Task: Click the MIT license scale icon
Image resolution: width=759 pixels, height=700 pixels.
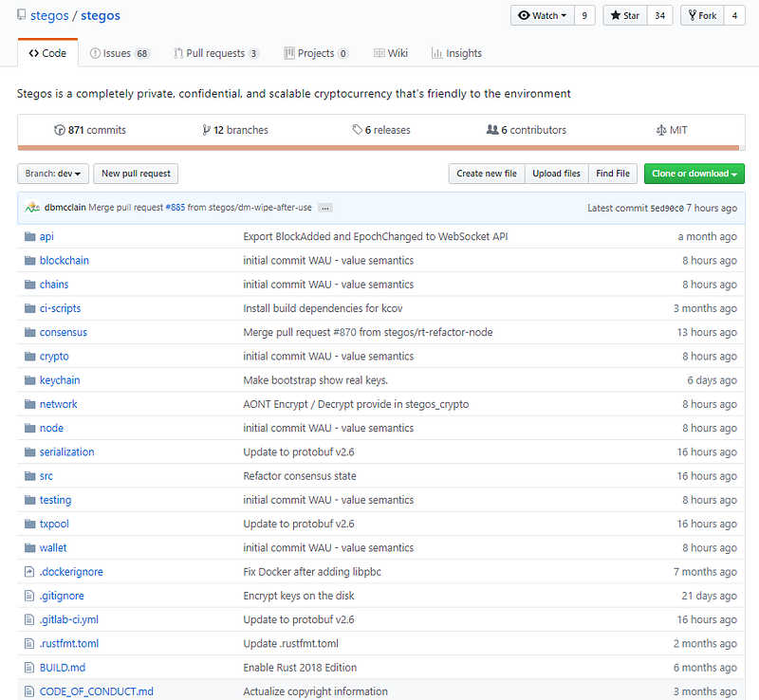Action: 661,130
